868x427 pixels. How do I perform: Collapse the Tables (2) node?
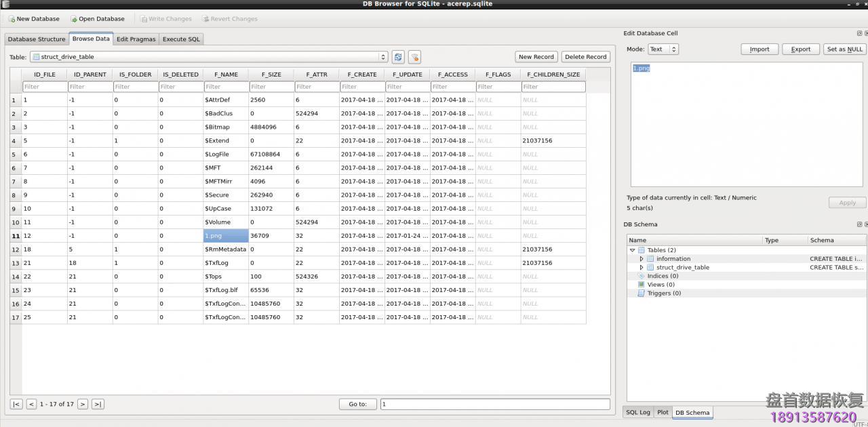coord(632,250)
